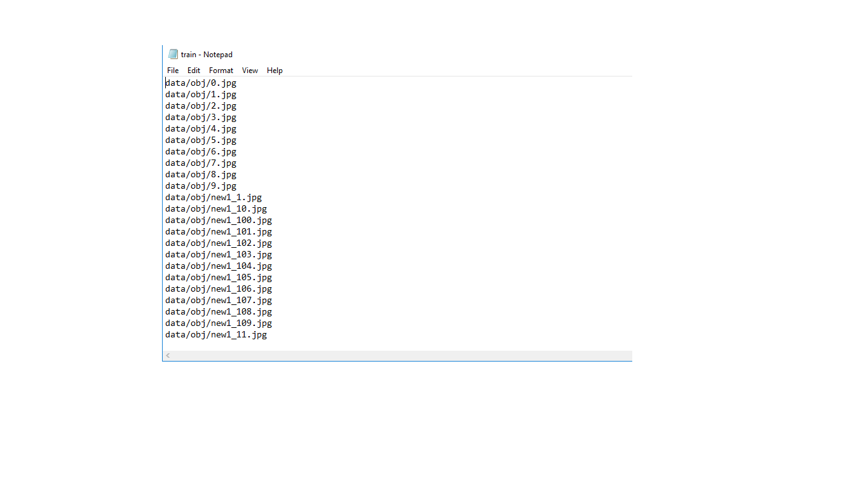Viewport: 868px width, 488px height.
Task: Click the line data/obj/new1_1.jpg
Action: point(214,198)
